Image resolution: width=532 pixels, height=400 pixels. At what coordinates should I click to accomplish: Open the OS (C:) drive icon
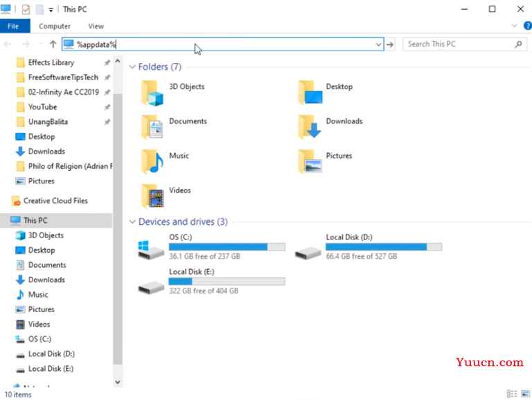click(x=151, y=249)
